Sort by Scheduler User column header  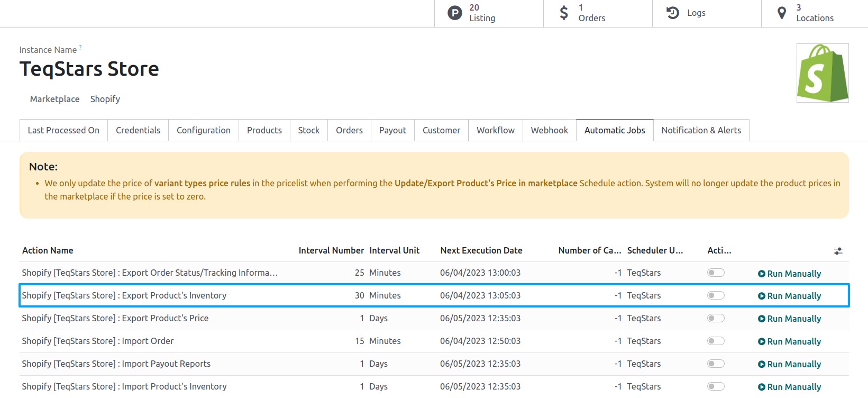click(655, 250)
